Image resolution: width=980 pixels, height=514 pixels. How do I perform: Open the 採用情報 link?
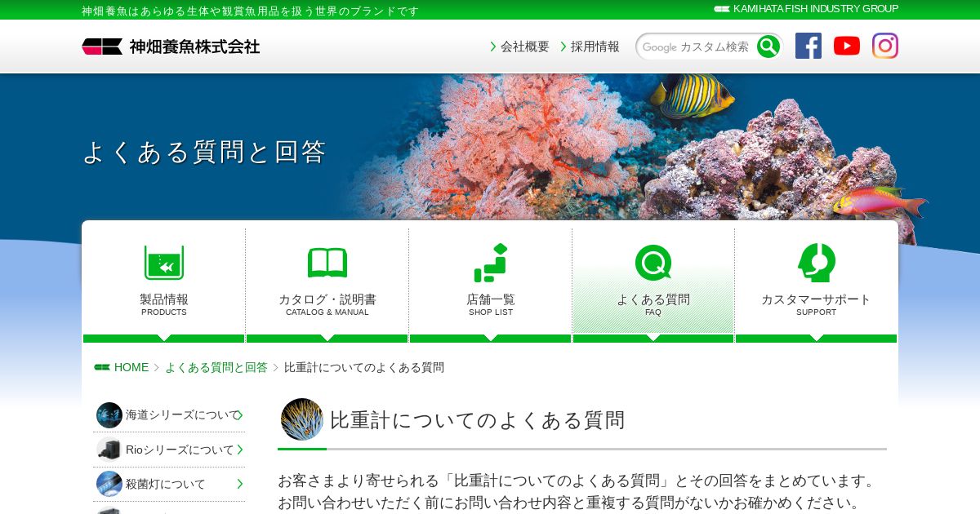(x=590, y=47)
